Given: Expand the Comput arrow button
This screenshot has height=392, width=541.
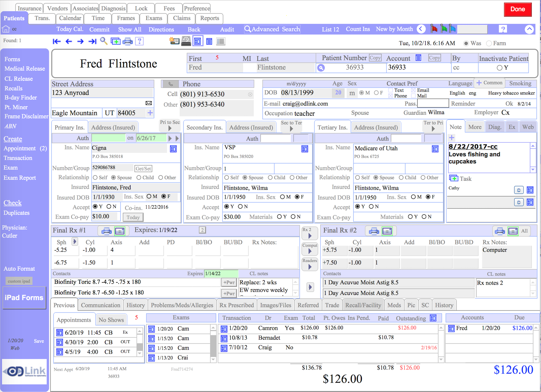Looking at the screenshot, I should (x=310, y=249).
